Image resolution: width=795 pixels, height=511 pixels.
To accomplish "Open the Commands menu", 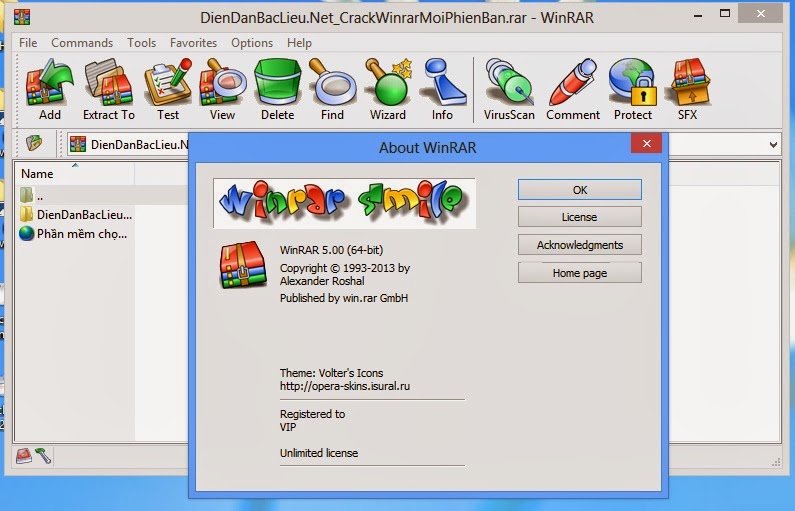I will point(82,43).
